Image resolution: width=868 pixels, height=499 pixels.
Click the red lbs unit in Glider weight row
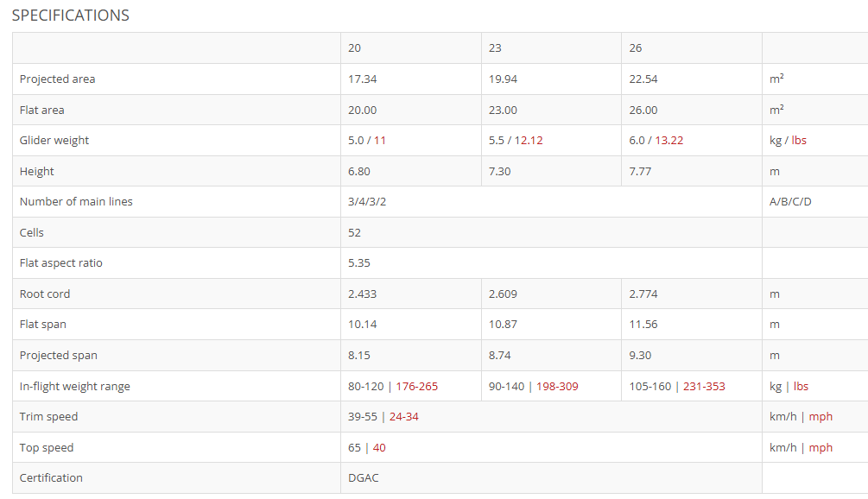click(x=799, y=141)
